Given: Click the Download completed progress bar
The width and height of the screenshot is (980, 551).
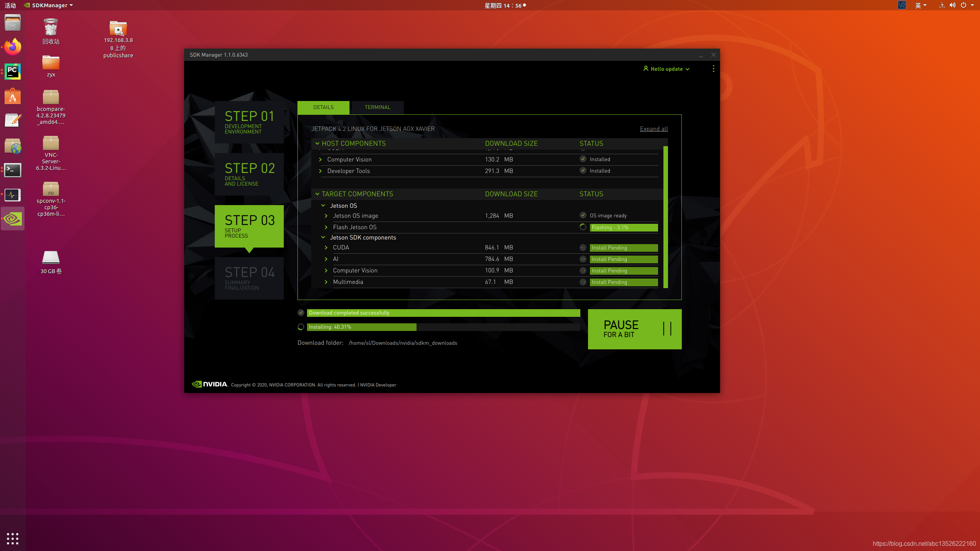Looking at the screenshot, I should [443, 313].
